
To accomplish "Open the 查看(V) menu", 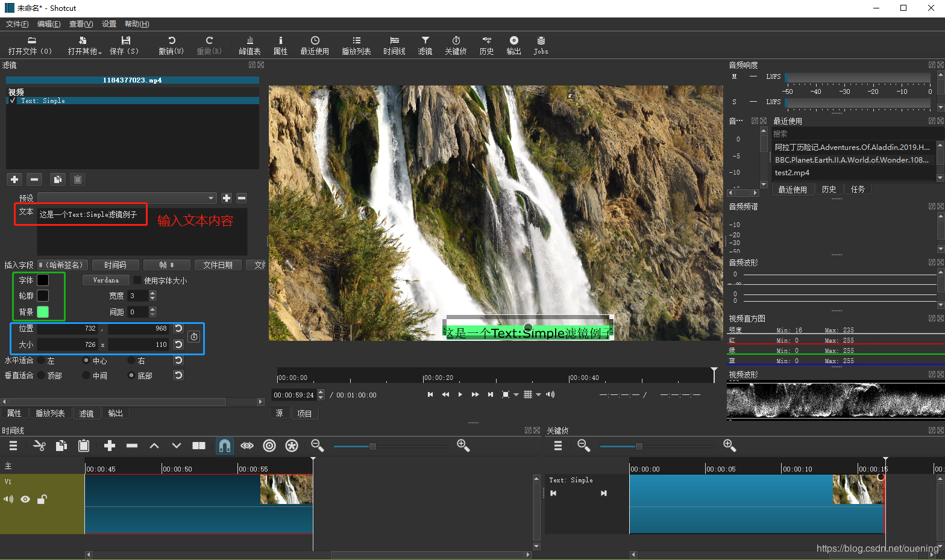I will [81, 24].
